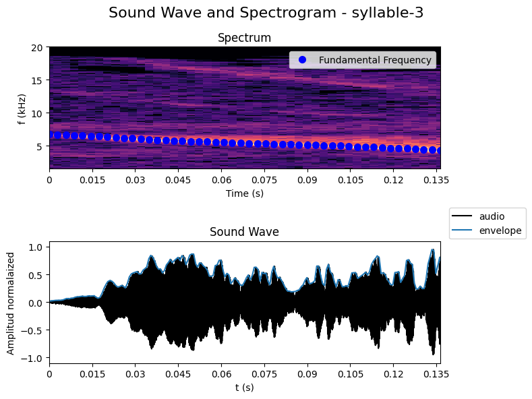
Task: Click the figure title 'Sound Wave and Spectrogram - syllable-3'
Action: tap(266, 13)
